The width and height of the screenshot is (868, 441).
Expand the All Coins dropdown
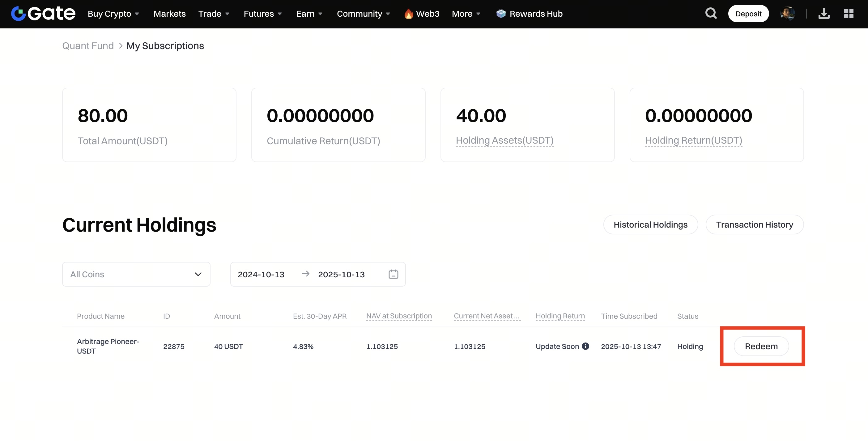click(x=136, y=274)
